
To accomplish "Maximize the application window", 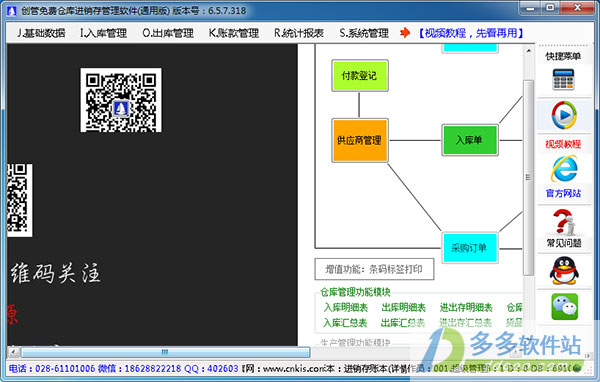I will [550, 8].
